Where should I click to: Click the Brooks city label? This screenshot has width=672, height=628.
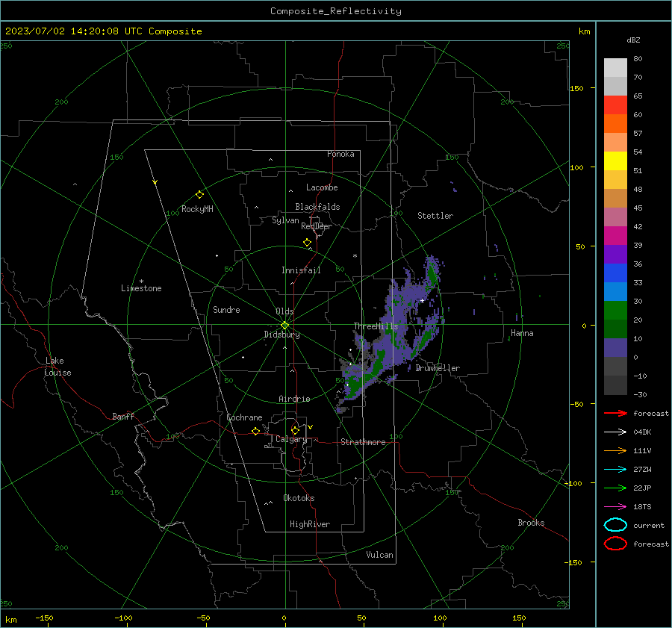531,523
